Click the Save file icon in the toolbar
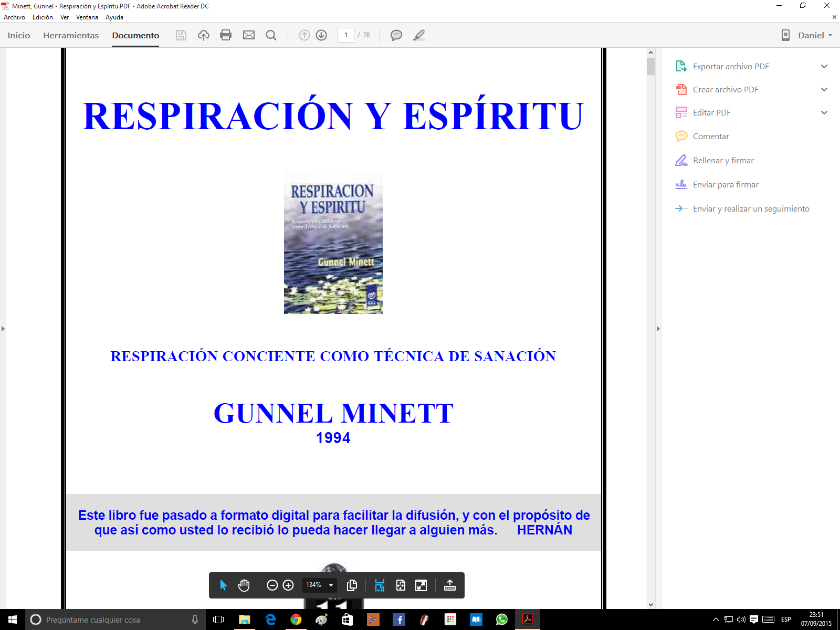 point(181,35)
